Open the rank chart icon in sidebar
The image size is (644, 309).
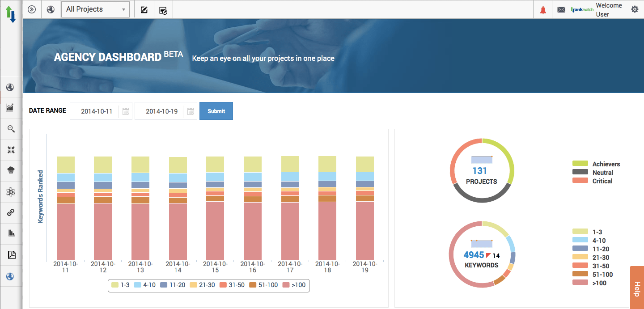(11, 108)
